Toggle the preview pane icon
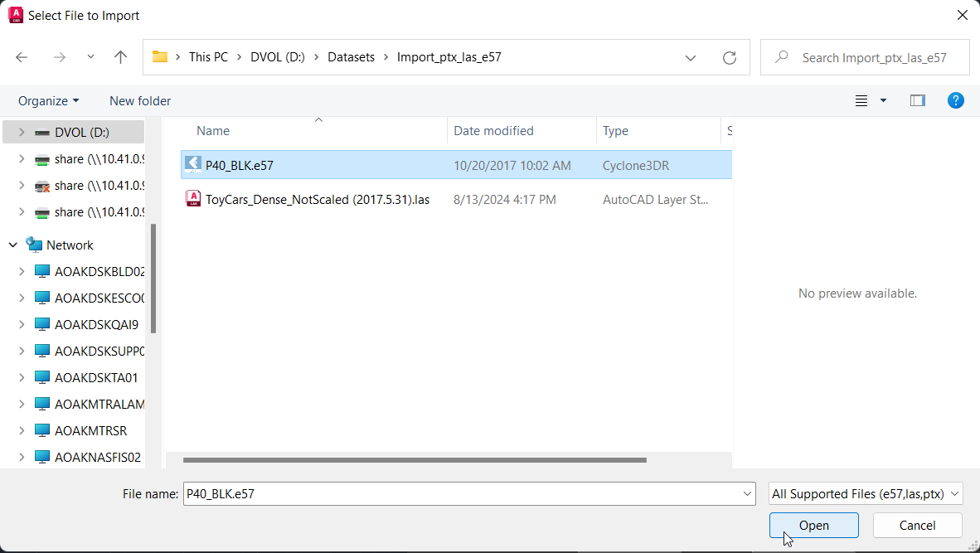 [x=917, y=100]
